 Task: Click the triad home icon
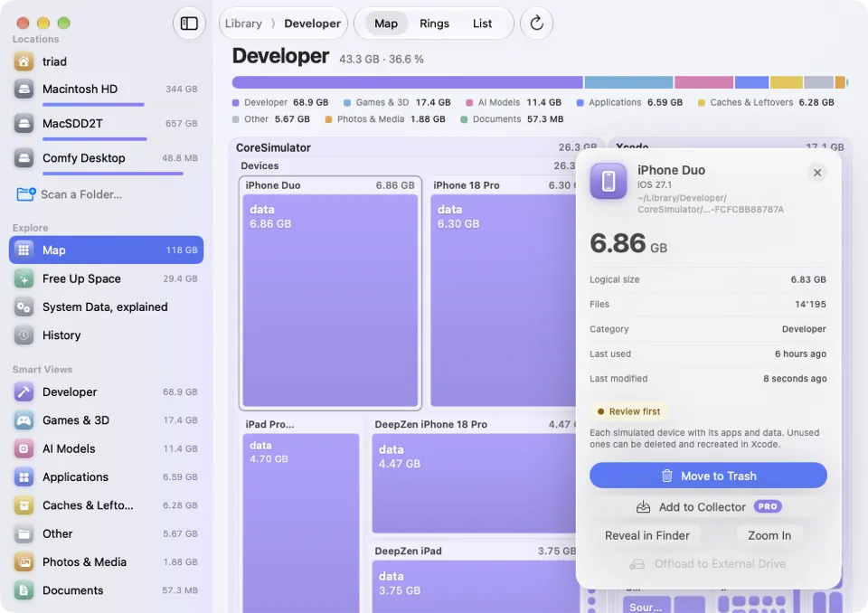click(24, 61)
